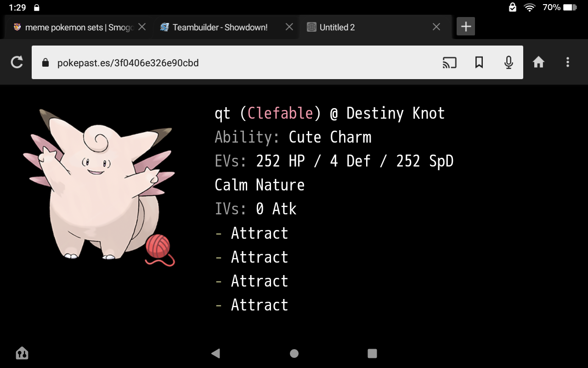Close the 'meme pokemon sets' tab
588x368 pixels.
pos(142,27)
